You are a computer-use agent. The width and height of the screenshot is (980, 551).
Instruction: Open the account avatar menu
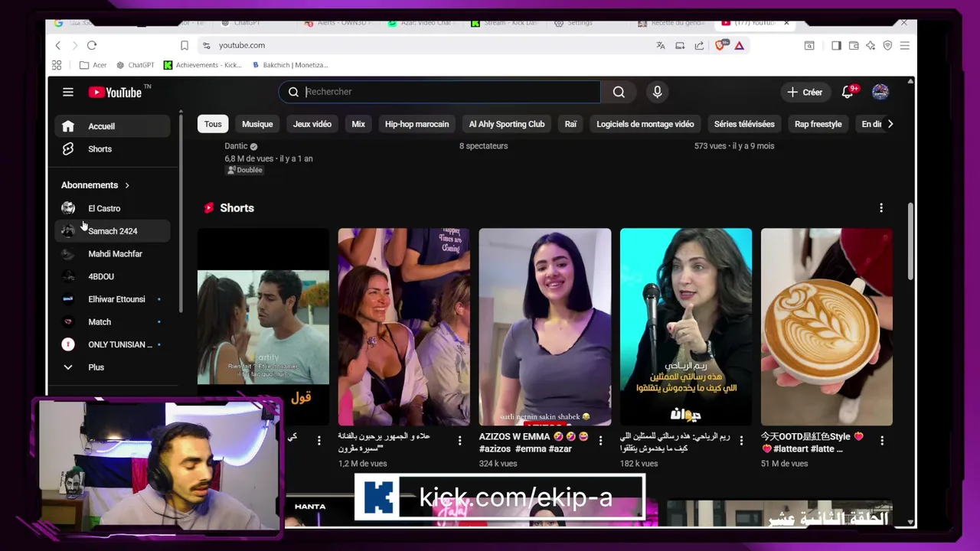[x=880, y=92]
